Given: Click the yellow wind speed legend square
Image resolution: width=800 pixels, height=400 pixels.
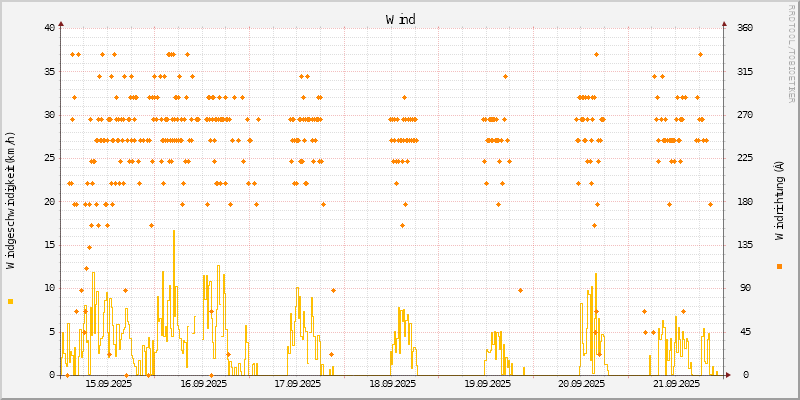Looking at the screenshot, I should point(10,301).
